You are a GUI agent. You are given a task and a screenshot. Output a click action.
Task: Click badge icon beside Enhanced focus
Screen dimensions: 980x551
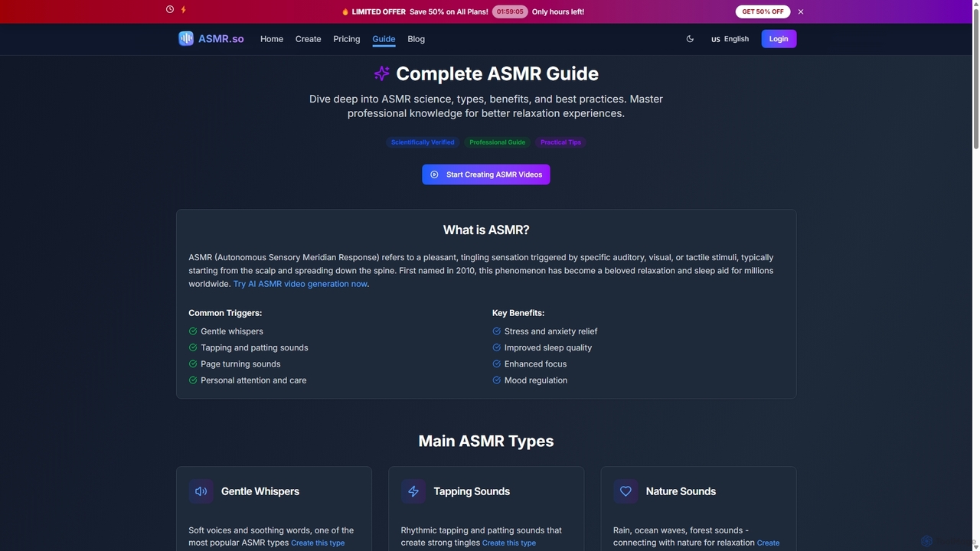497,364
